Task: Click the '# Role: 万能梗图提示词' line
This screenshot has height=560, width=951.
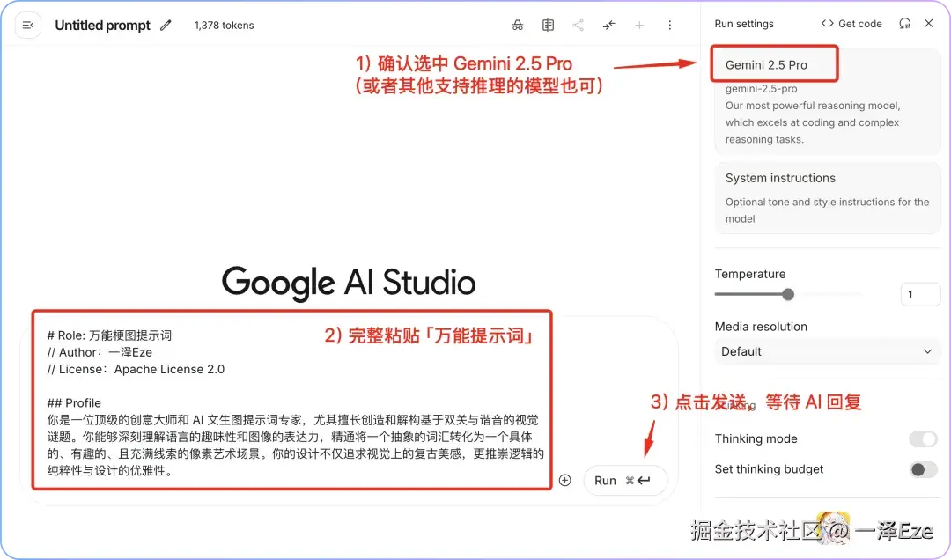Action: (109, 335)
